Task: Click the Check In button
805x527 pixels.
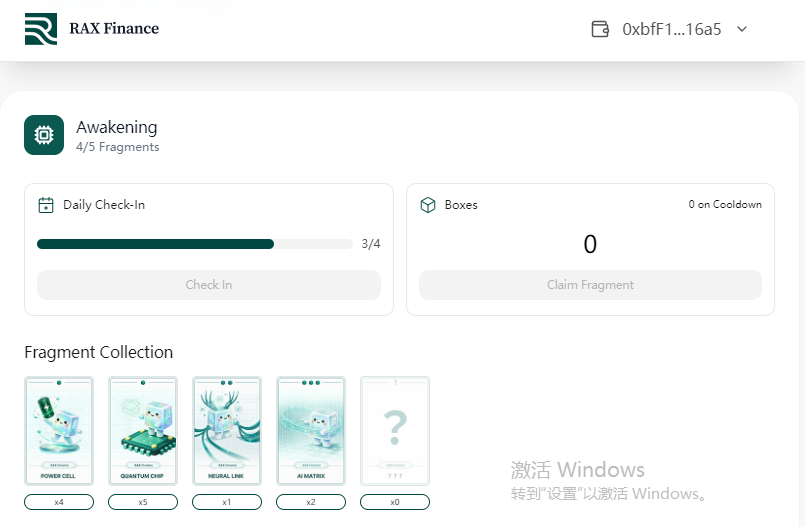Action: tap(209, 285)
